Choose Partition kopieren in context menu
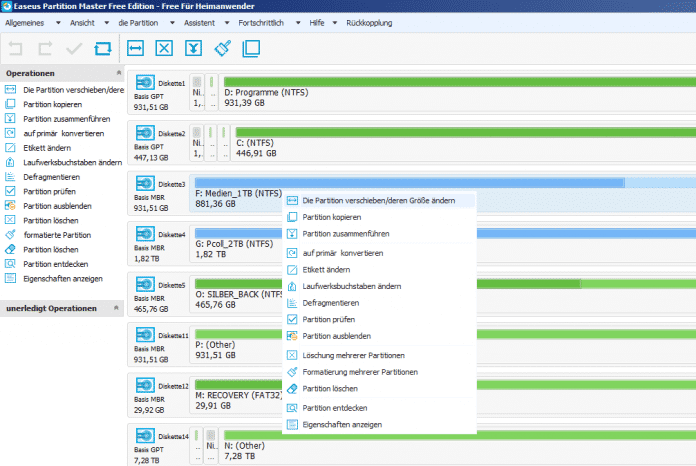Screen dimensions: 696x466 (331, 217)
